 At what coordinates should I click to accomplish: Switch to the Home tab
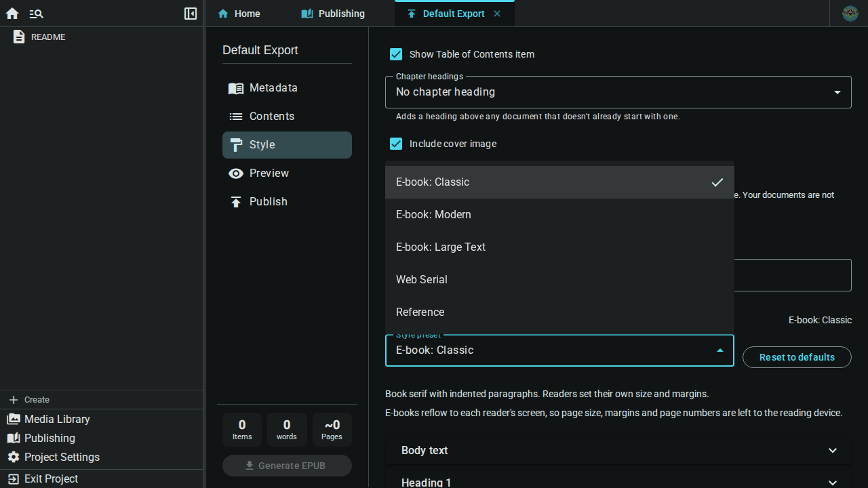[239, 14]
